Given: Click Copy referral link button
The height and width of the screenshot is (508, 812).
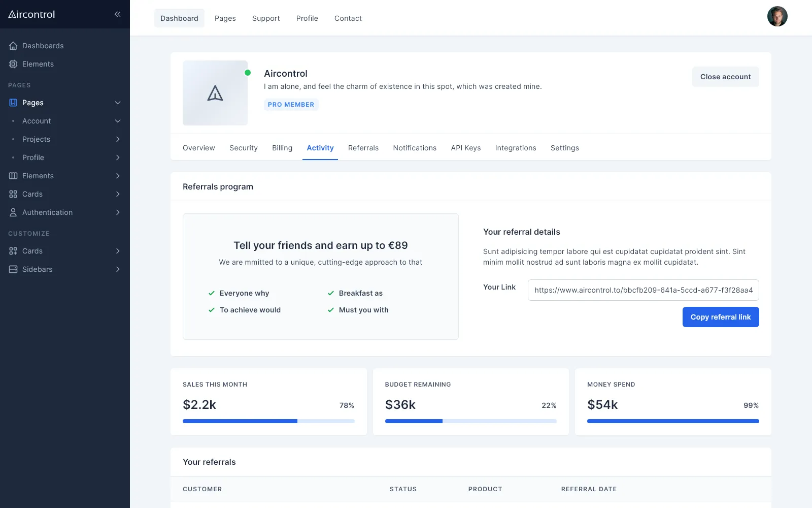Looking at the screenshot, I should click(721, 317).
